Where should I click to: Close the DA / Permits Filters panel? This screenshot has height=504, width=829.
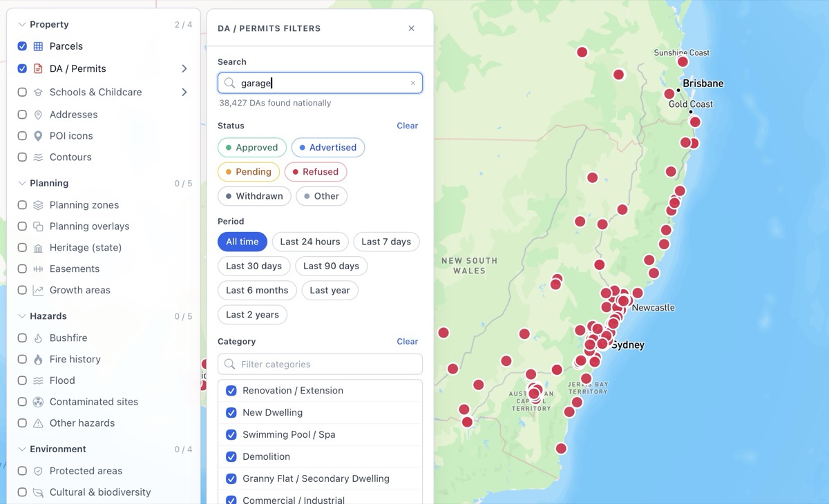click(411, 28)
